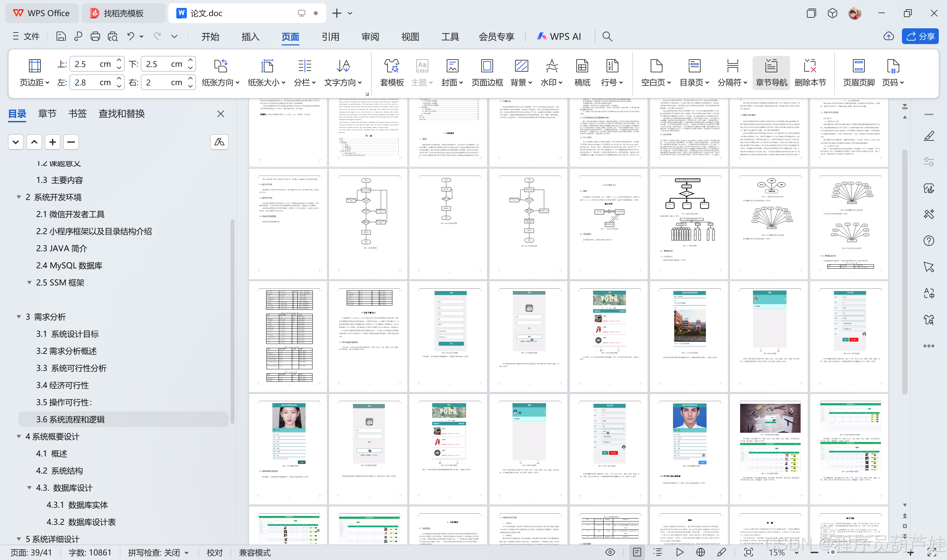Open the 页码 page number tool
947x560 pixels.
893,73
